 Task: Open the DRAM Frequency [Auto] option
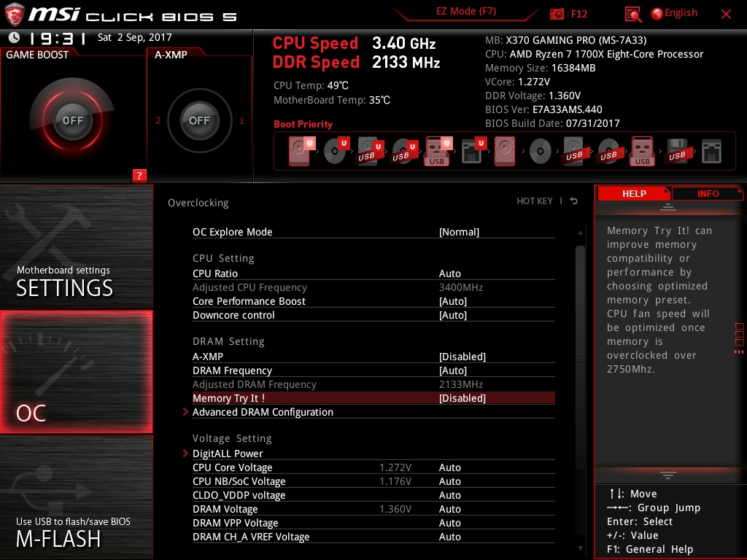click(x=452, y=370)
